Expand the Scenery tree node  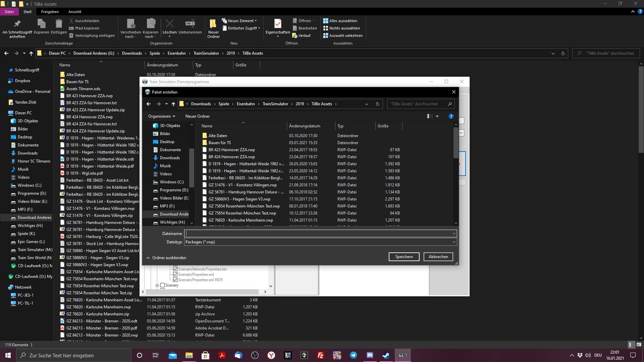tap(157, 285)
